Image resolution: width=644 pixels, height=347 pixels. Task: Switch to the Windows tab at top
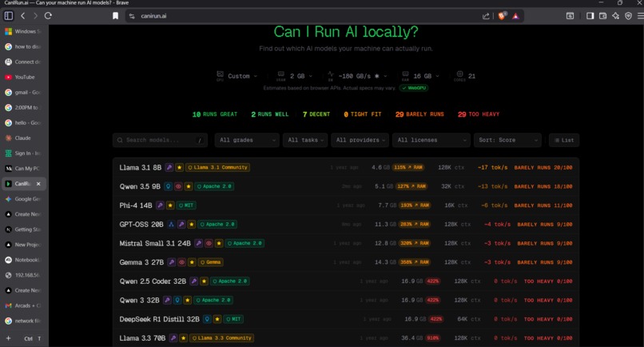coord(24,31)
